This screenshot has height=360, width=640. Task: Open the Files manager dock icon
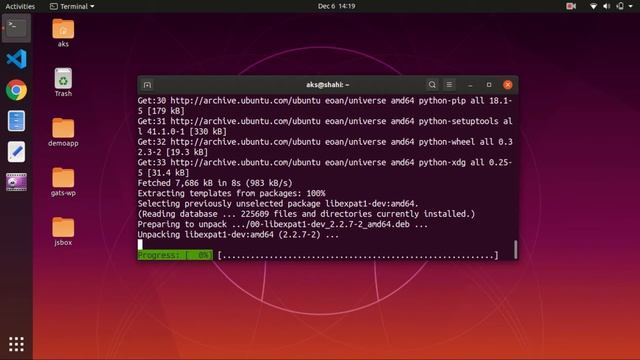[16, 121]
